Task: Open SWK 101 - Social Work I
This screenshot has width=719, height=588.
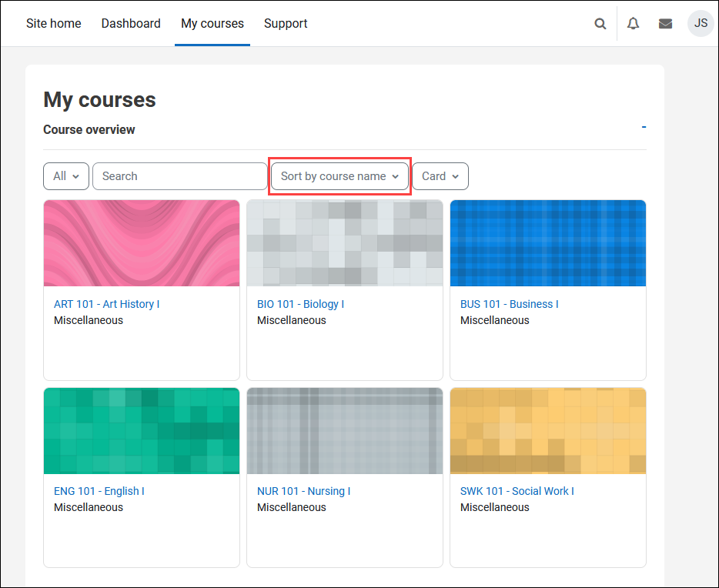Action: [517, 491]
